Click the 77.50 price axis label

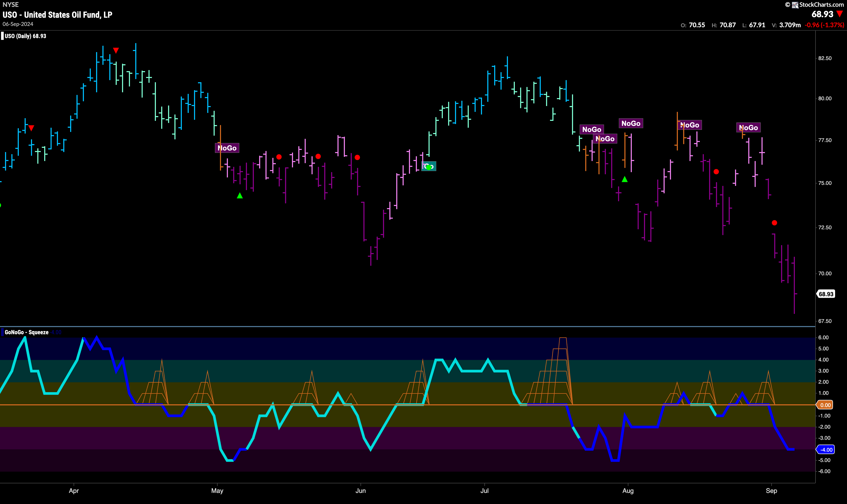point(825,140)
